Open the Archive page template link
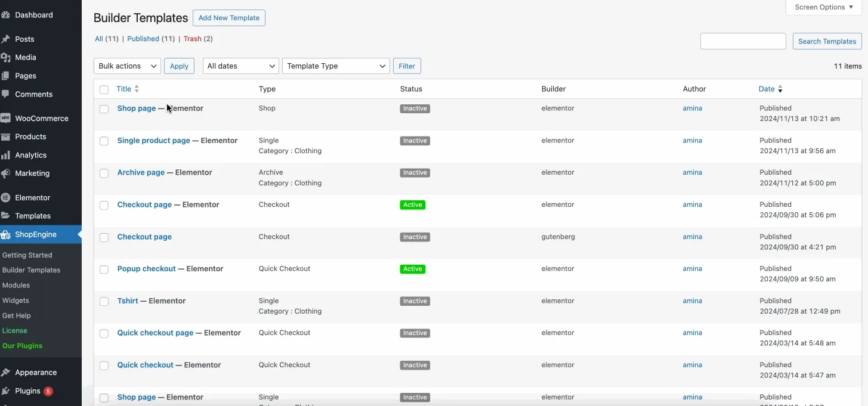 [141, 173]
